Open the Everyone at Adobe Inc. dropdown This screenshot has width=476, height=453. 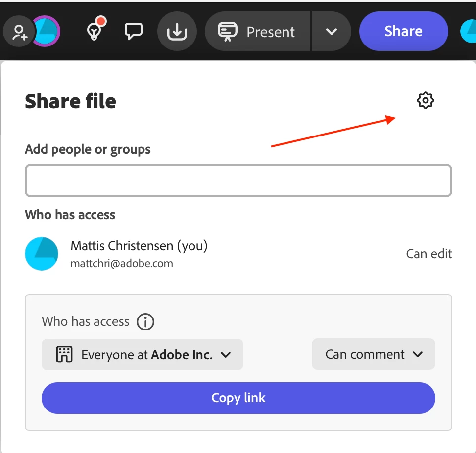pos(143,355)
